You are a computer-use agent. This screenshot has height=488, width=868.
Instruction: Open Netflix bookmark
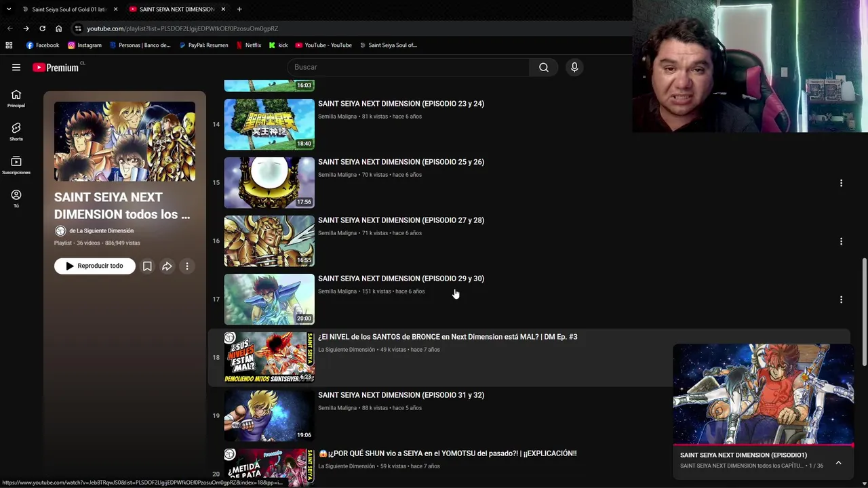click(x=248, y=45)
